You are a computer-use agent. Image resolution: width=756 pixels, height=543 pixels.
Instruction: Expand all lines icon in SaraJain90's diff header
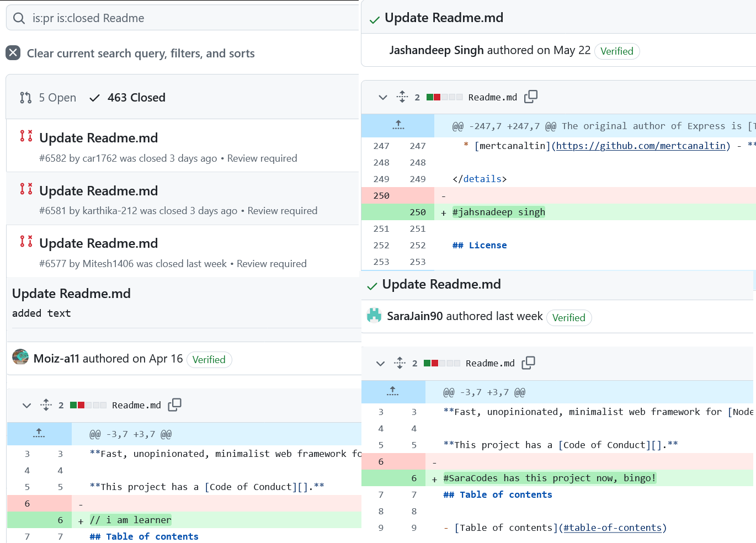400,363
